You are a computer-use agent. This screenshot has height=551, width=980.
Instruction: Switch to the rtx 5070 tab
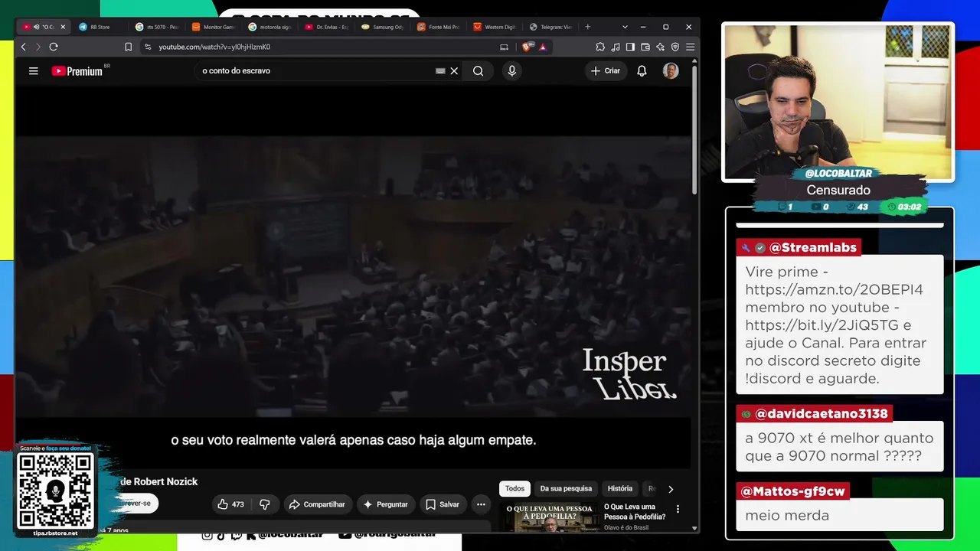click(157, 27)
